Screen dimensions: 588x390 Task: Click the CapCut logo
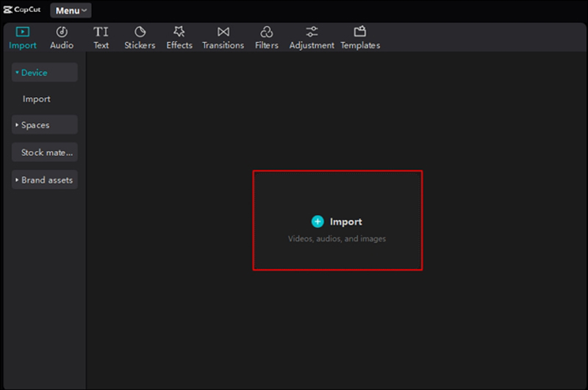22,10
